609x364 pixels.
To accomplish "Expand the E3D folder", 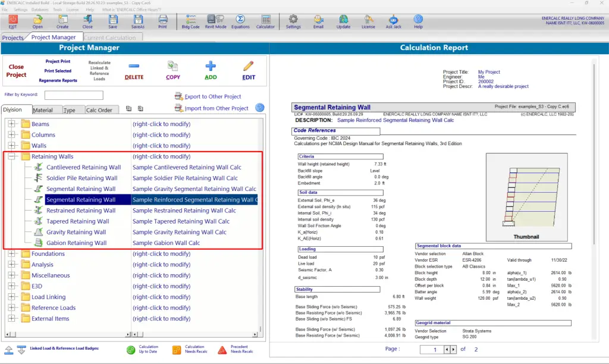I will tap(12, 286).
